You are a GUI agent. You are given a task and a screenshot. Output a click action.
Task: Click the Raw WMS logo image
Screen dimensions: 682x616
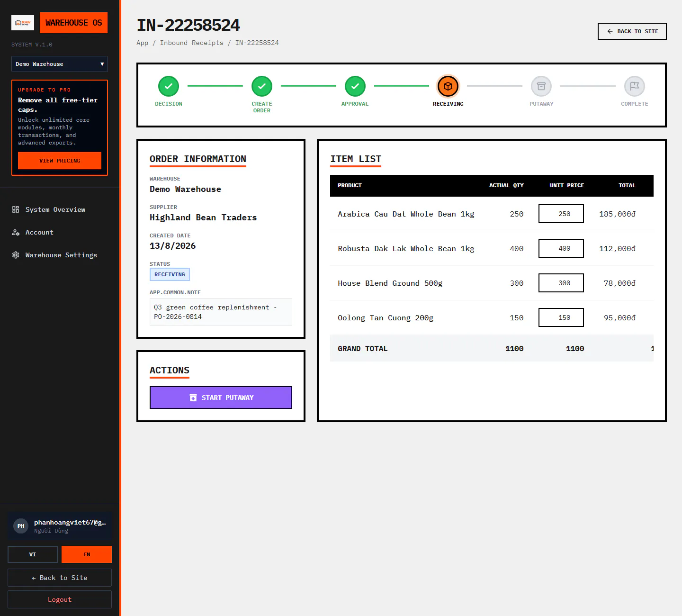(x=23, y=23)
